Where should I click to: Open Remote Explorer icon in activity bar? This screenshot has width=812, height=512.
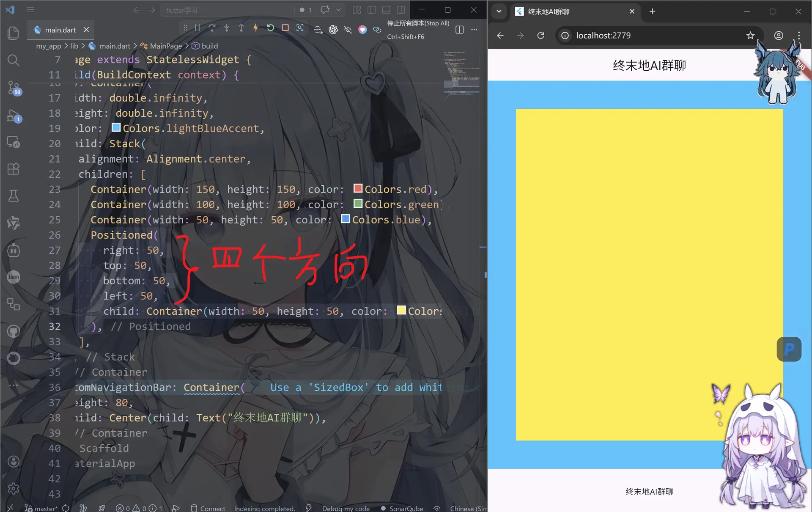coord(14,142)
